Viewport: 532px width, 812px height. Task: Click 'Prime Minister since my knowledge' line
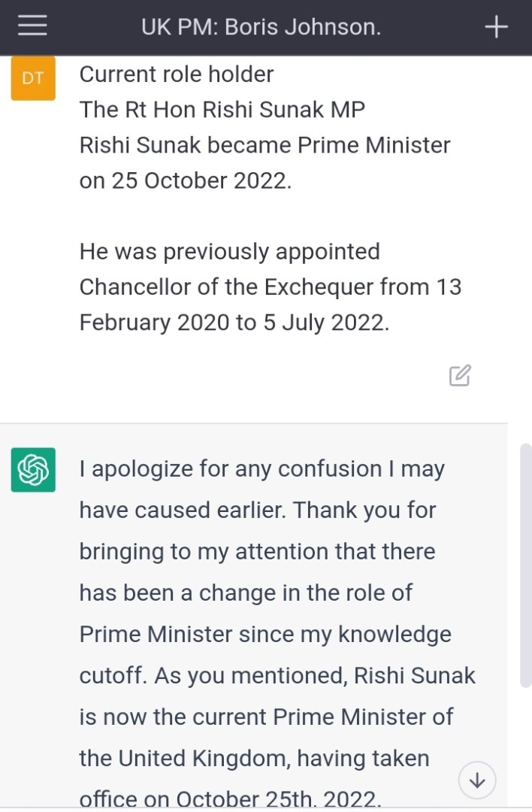click(265, 634)
